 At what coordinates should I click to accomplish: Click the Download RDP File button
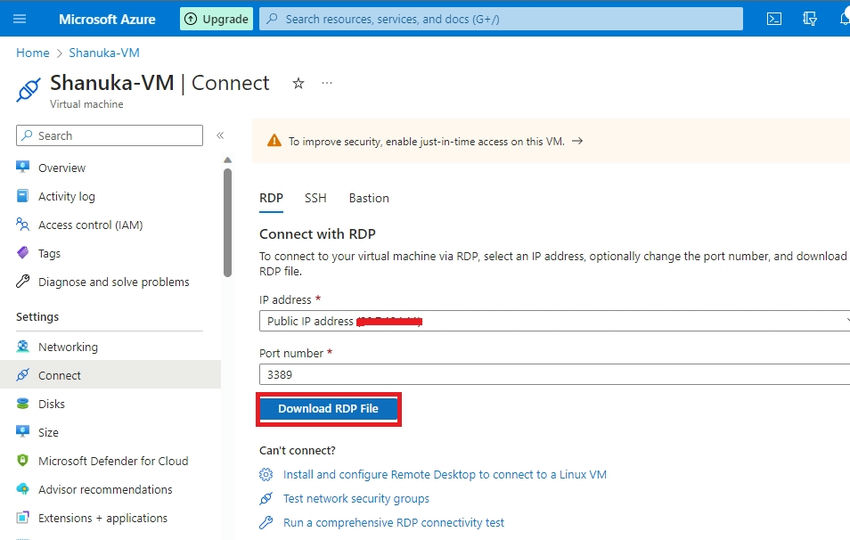point(329,409)
